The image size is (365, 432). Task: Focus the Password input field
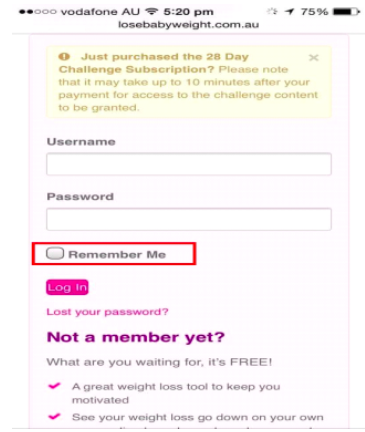(x=189, y=219)
